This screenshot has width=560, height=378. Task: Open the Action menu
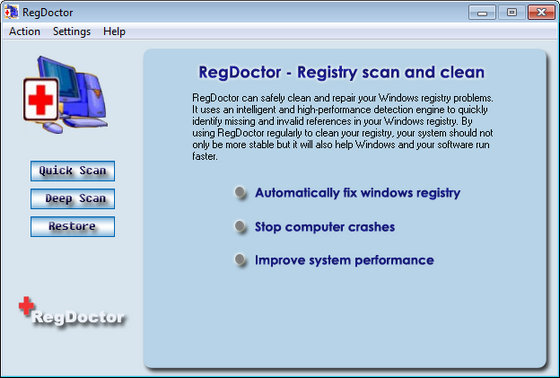24,31
